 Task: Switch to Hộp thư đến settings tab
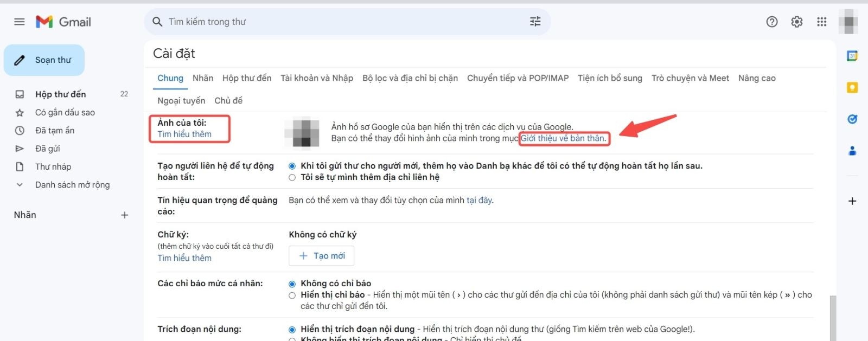[x=247, y=78]
